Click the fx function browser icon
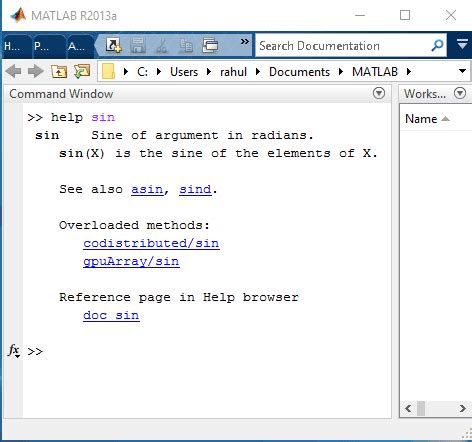The width and height of the screenshot is (472, 442). click(x=14, y=351)
